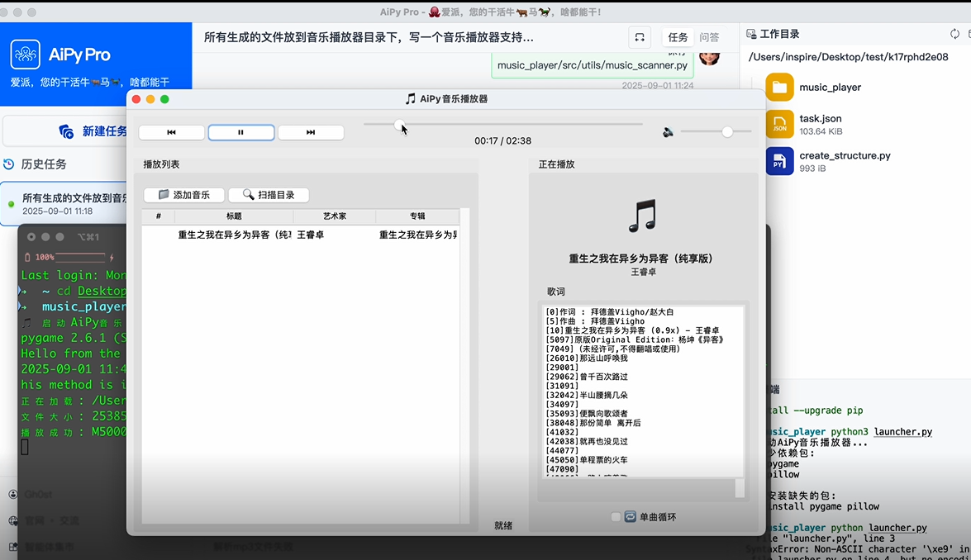Image resolution: width=971 pixels, height=560 pixels.
Task: Click the 扫描目录 scan directory button
Action: 269,195
